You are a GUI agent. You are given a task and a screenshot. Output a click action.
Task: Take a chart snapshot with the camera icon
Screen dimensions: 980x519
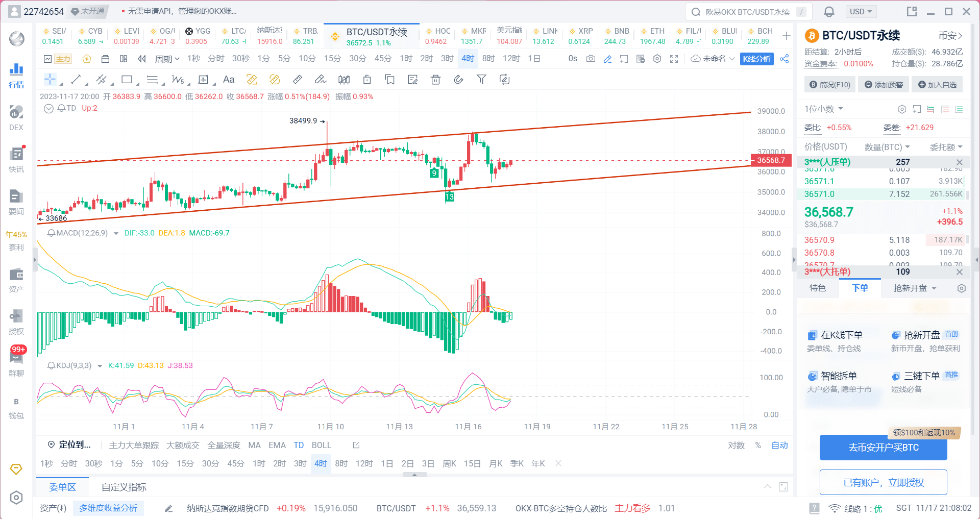(591, 59)
